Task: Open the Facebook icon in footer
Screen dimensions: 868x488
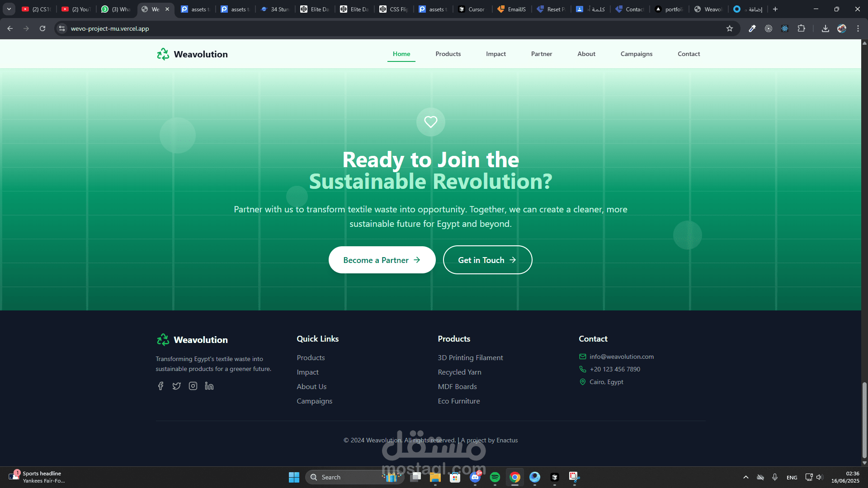Action: [x=160, y=386]
